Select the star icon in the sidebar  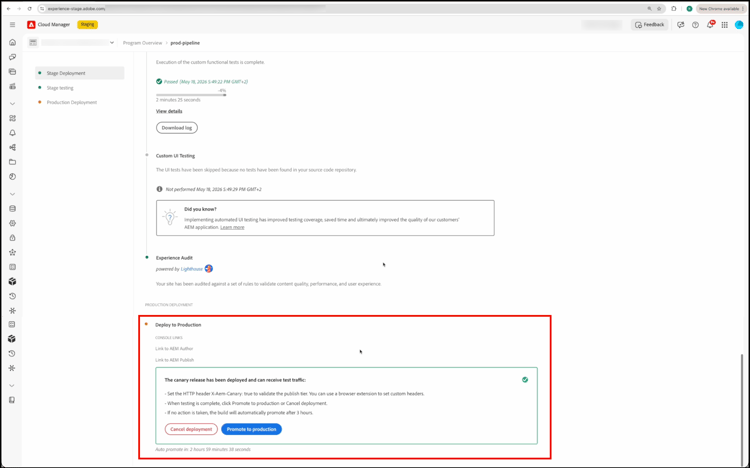tap(12, 252)
